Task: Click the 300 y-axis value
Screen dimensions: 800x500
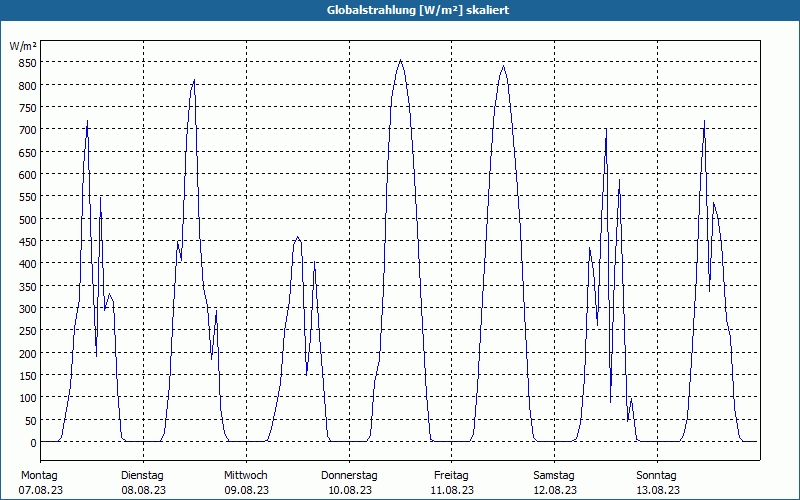Action: click(x=27, y=309)
